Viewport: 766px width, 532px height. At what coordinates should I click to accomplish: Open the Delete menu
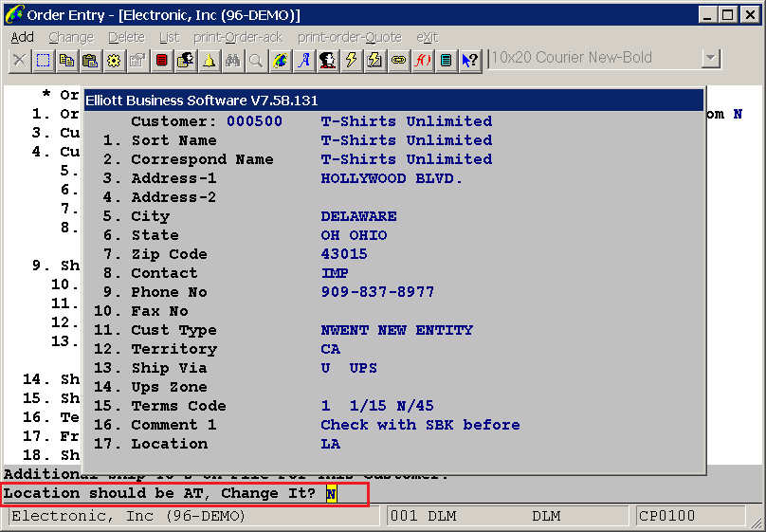coord(126,37)
